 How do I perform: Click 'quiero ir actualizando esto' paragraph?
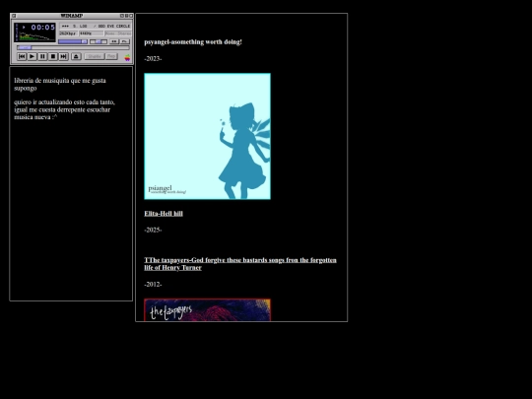64,109
